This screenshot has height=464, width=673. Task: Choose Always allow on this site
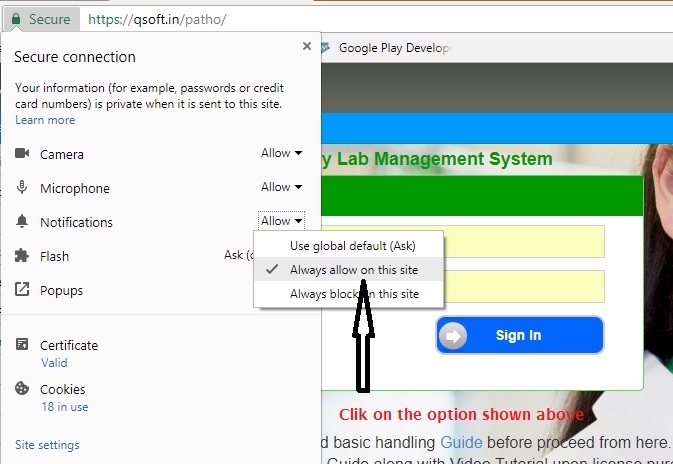pos(354,270)
